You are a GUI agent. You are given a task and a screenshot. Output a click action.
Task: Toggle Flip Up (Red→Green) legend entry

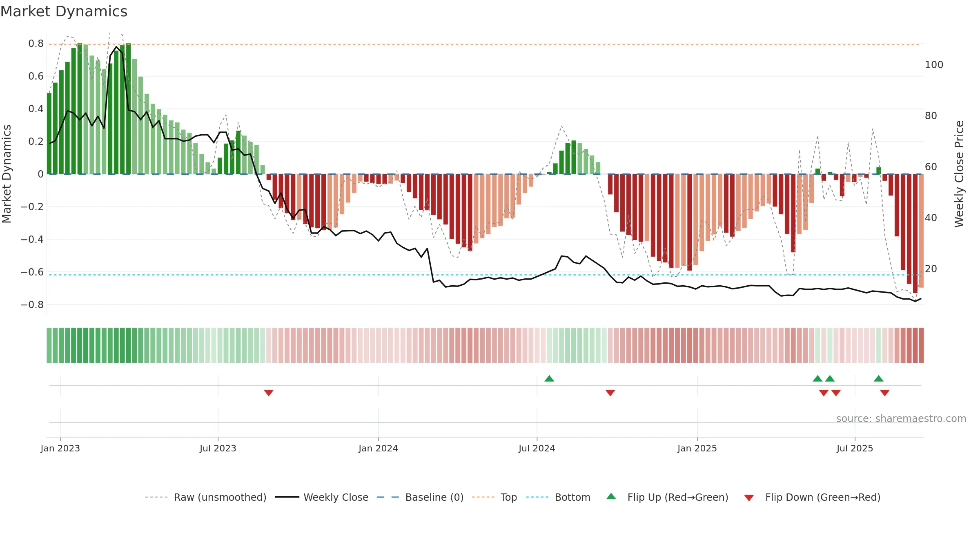click(x=667, y=497)
